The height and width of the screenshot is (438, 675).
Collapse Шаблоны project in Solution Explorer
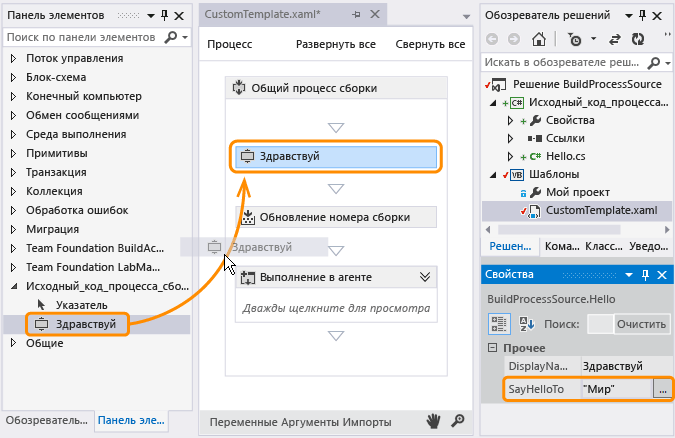493,174
